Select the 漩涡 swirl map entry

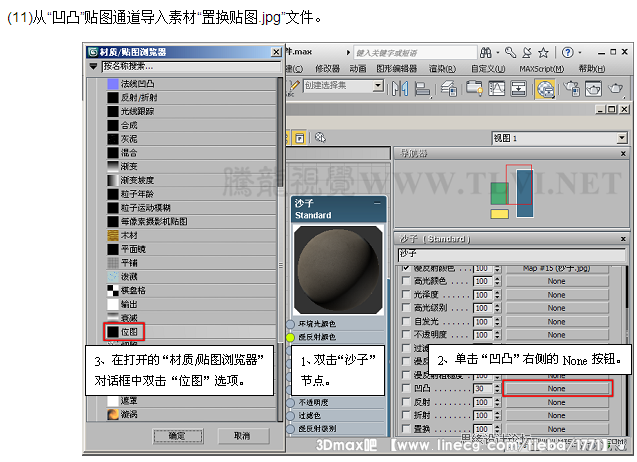(191, 414)
